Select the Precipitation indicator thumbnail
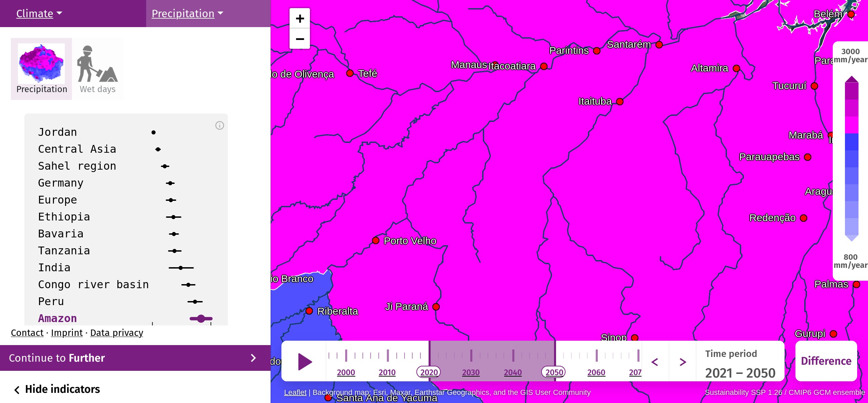This screenshot has height=403, width=868. click(x=41, y=69)
